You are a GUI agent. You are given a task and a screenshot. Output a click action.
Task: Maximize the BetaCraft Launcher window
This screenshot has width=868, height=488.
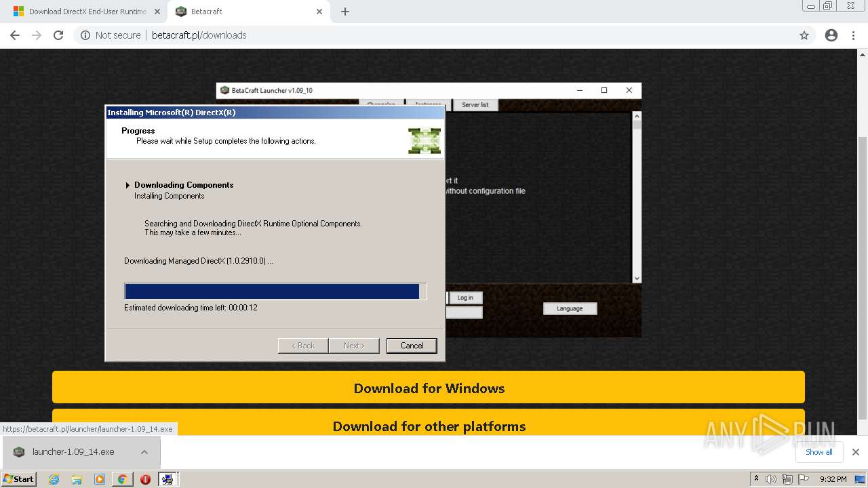tap(604, 90)
